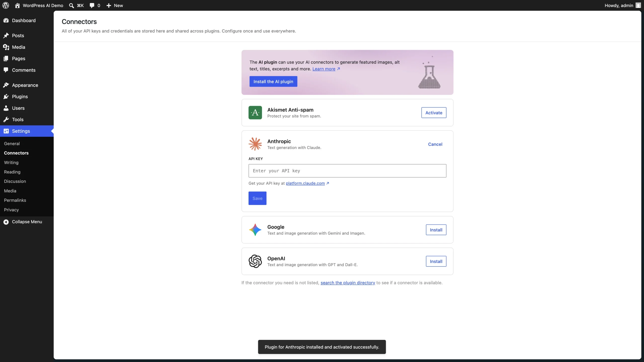Click the Google connector title
644x362 pixels.
click(276, 227)
